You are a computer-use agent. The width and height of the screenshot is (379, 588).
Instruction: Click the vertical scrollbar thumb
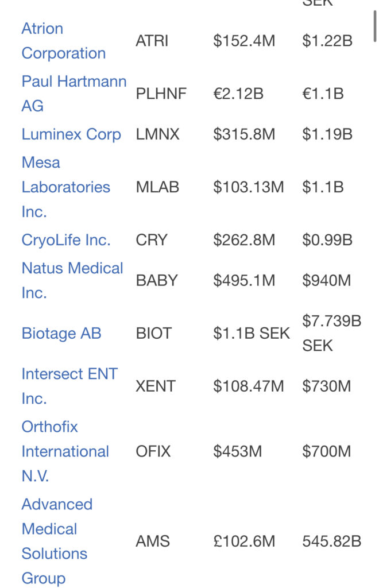pyautogui.click(x=375, y=26)
